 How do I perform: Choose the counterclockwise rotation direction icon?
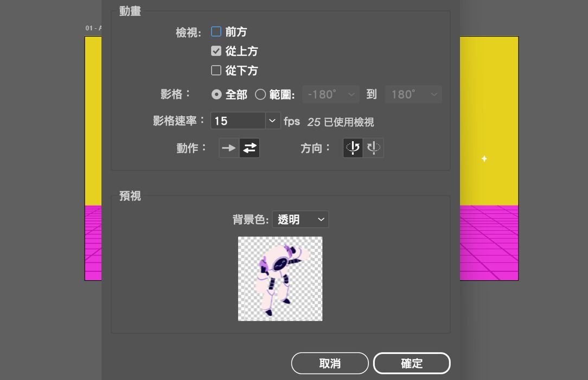coord(353,147)
